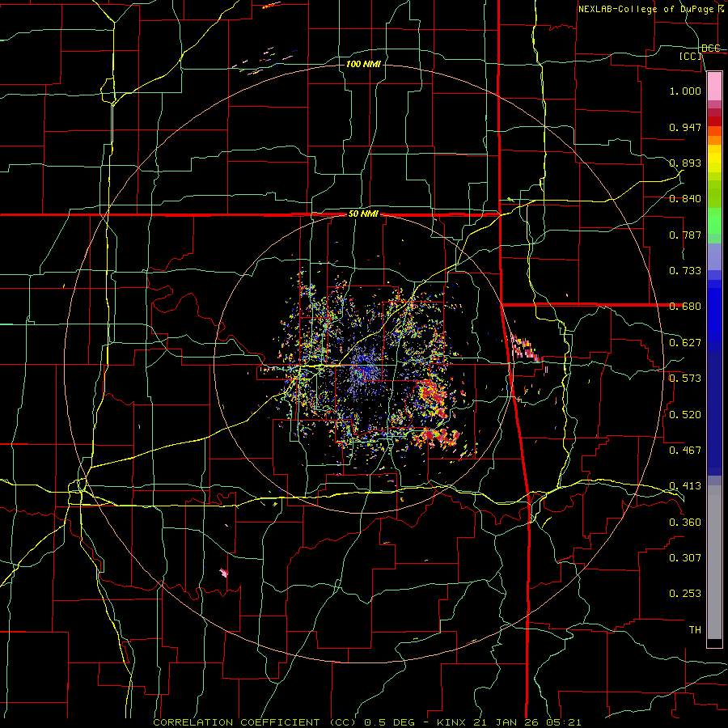Select the [CC] unit label
This screenshot has height=728, width=728.
[691, 56]
